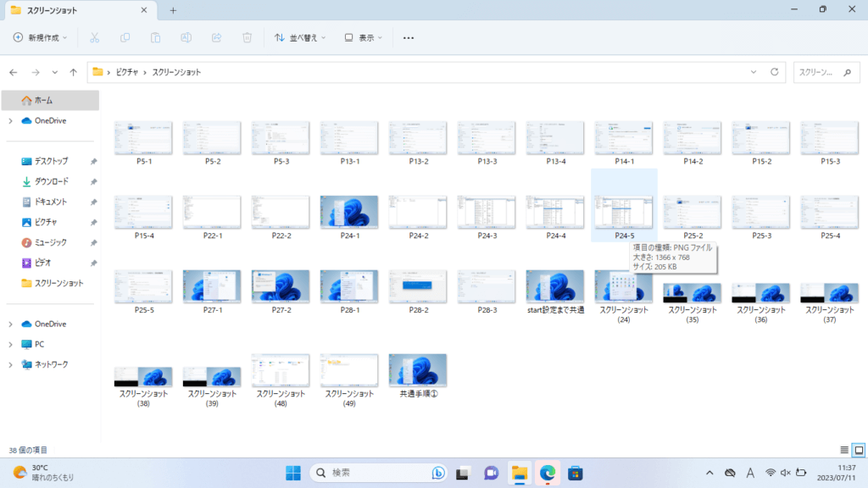868x488 pixels.
Task: Expand the PC tree node
Action: [10, 344]
